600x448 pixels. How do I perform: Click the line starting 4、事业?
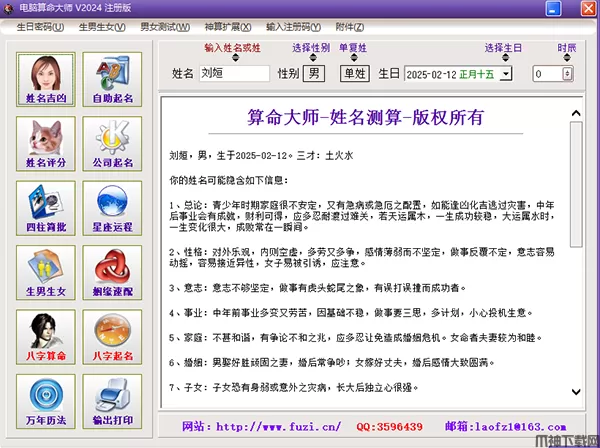[351, 313]
